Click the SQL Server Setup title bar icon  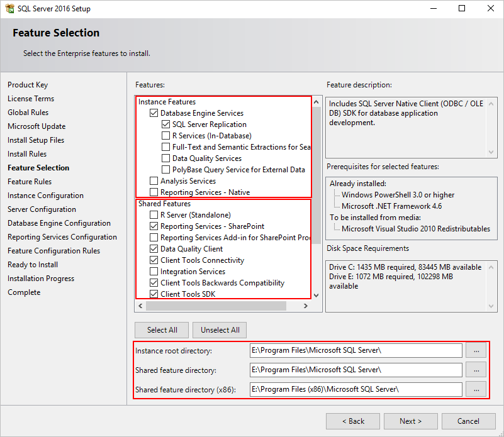10,8
